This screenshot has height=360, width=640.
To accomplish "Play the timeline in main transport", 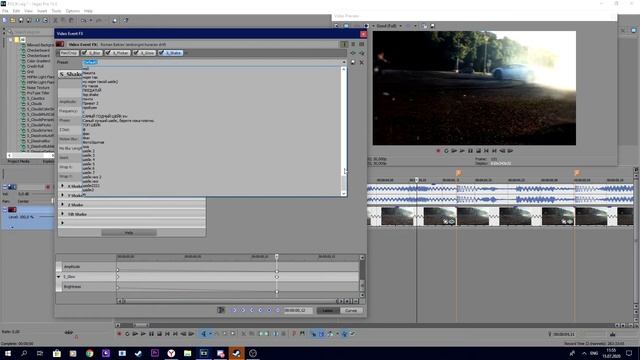I will click(x=143, y=334).
